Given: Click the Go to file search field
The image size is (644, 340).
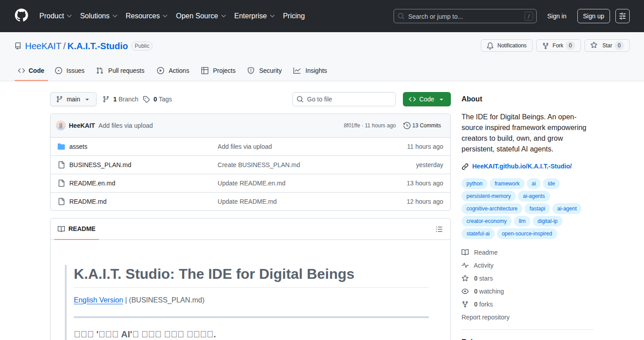Looking at the screenshot, I should (344, 99).
